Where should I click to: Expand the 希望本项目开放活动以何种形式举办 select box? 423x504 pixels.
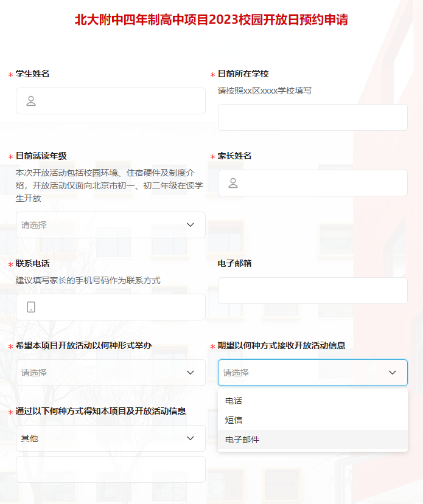coord(103,373)
